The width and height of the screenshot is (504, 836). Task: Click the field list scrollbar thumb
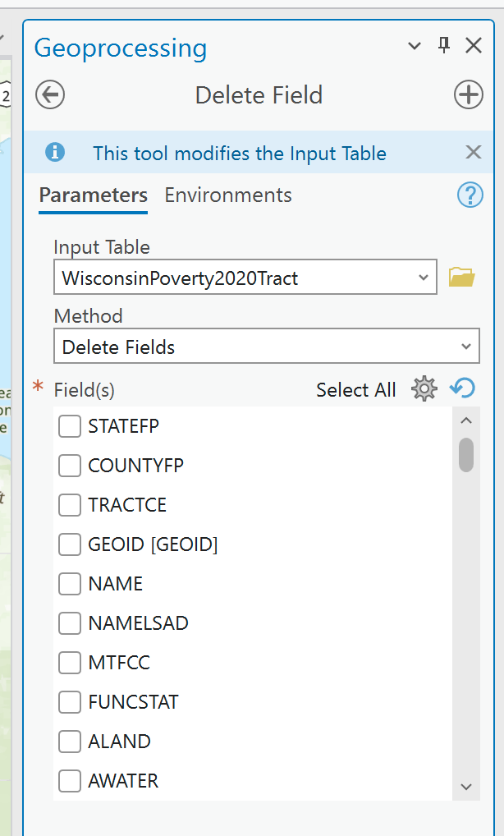click(465, 455)
